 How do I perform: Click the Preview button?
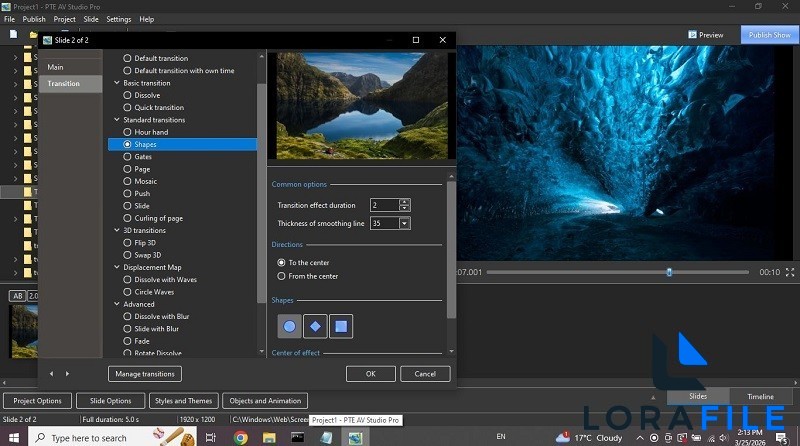[706, 35]
